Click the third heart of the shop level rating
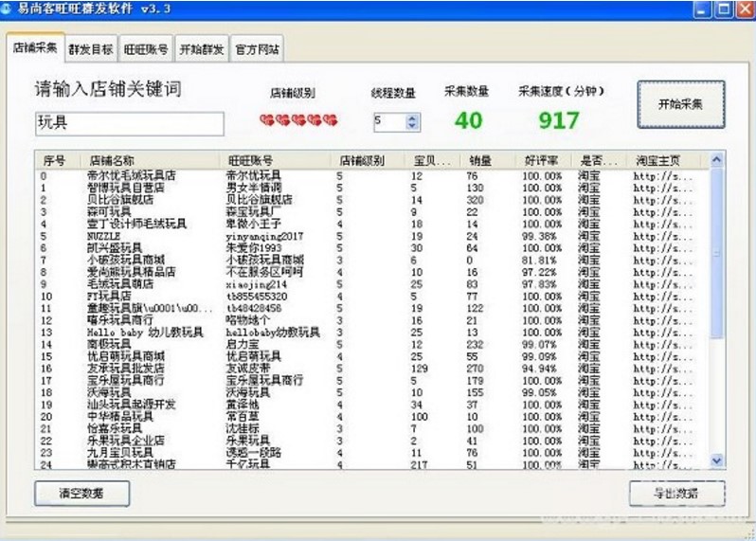Image resolution: width=756 pixels, height=541 pixels. click(298, 119)
